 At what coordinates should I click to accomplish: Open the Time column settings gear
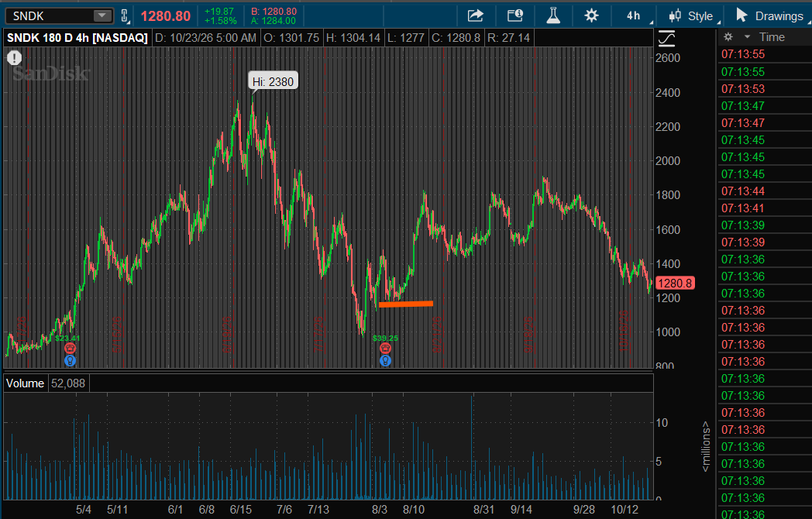point(728,37)
